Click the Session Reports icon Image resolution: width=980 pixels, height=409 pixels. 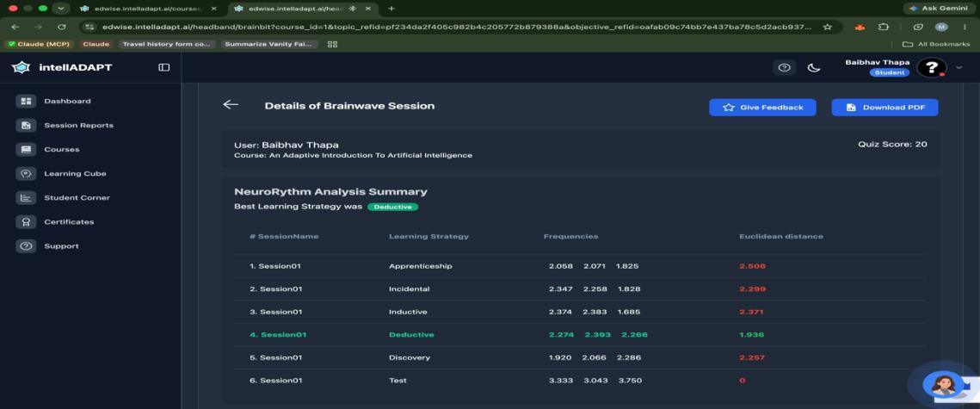point(26,125)
